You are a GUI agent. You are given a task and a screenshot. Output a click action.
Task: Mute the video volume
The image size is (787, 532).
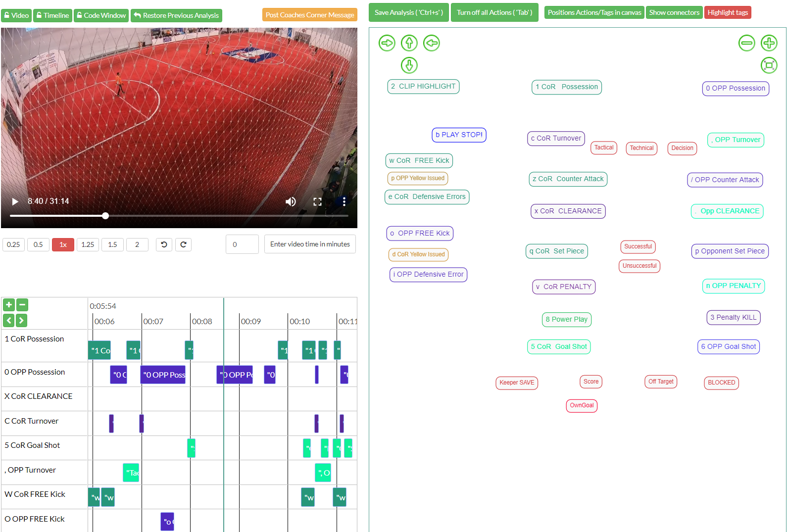point(291,201)
